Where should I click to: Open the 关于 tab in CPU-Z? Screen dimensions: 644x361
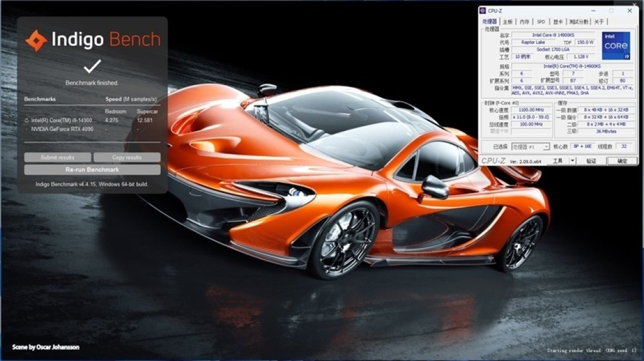point(599,21)
